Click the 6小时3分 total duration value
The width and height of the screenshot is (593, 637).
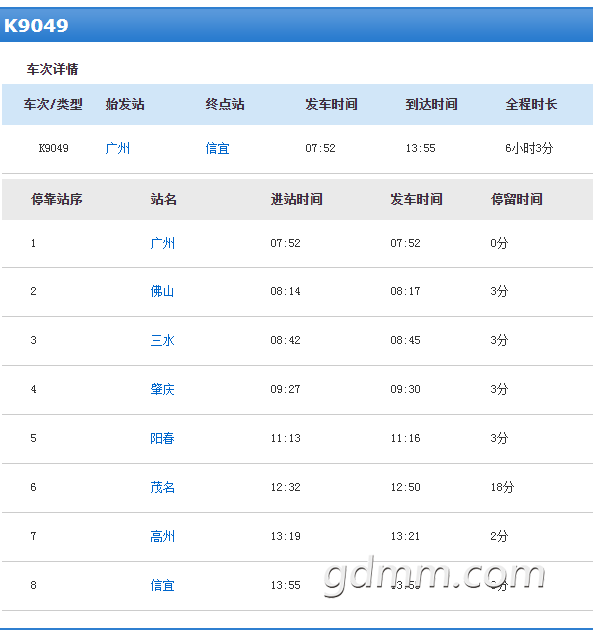tap(529, 148)
